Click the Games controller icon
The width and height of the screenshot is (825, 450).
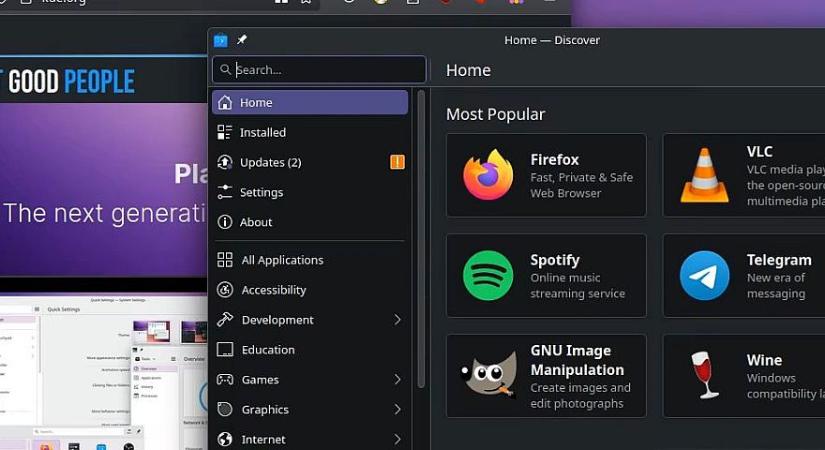click(225, 379)
